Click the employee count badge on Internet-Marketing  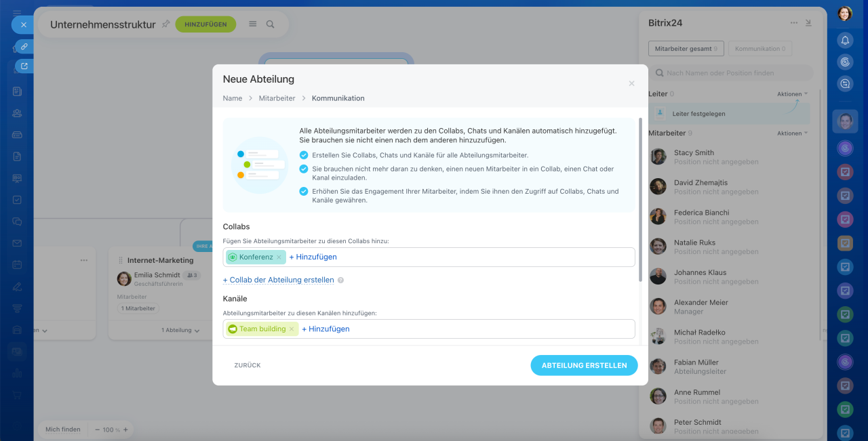click(x=193, y=276)
